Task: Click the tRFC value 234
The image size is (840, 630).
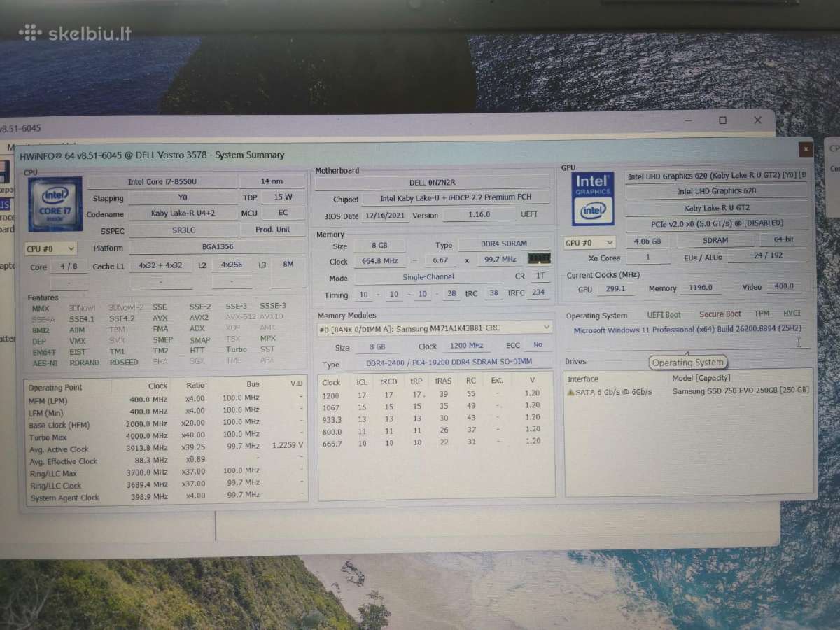Action: (x=538, y=293)
